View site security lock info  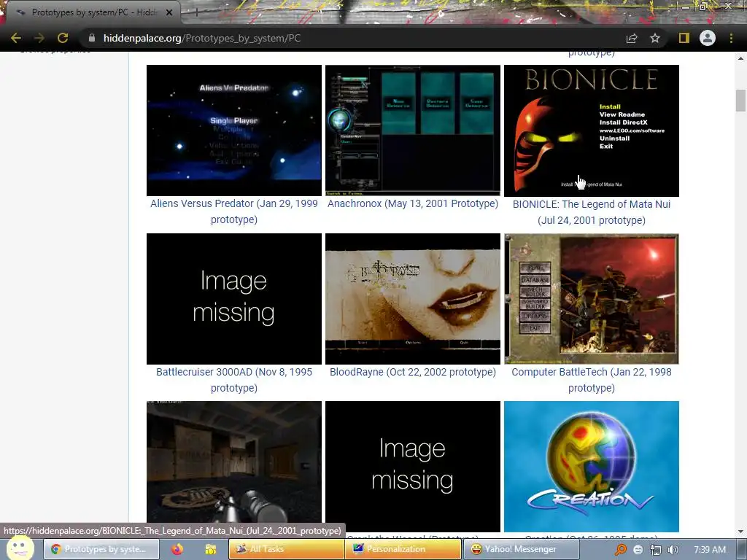pos(92,38)
